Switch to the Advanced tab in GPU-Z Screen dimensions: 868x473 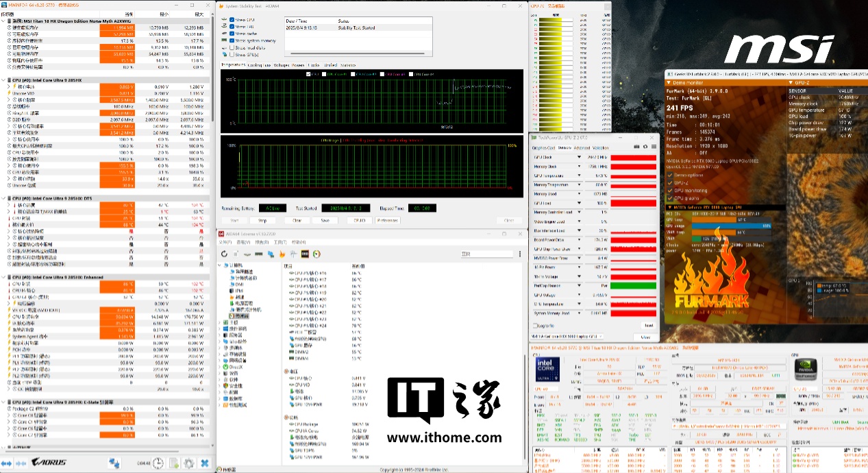(x=582, y=147)
